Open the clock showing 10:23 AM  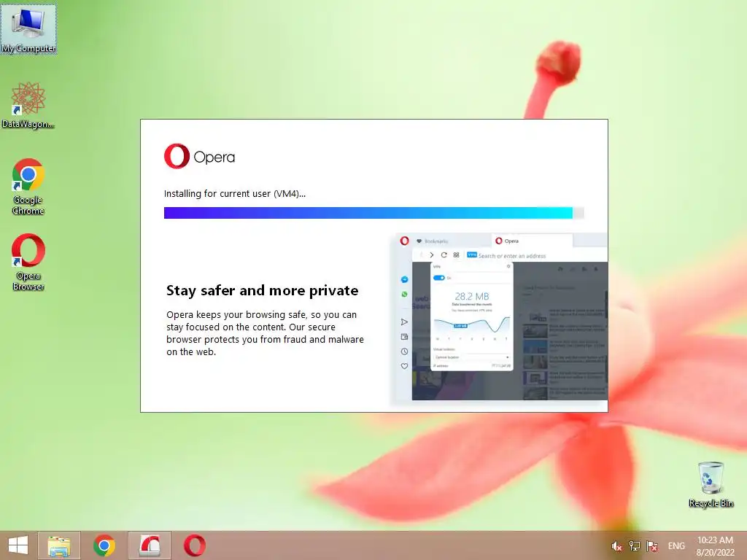[715, 546]
